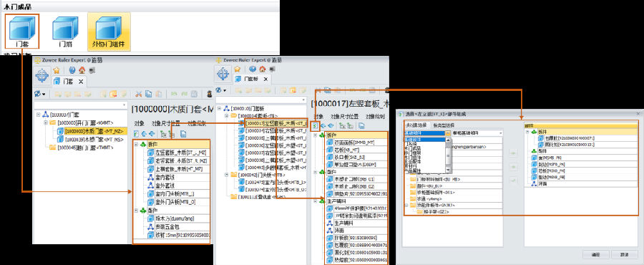Image resolution: width=644 pixels, height=265 pixels.
Task: Confirm selection dialog with 确定 button
Action: [x=595, y=255]
